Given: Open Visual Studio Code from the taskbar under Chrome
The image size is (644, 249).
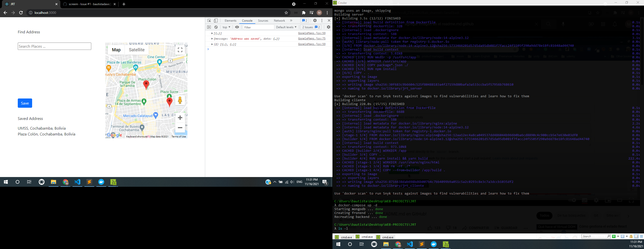Looking at the screenshot, I should (77, 182).
